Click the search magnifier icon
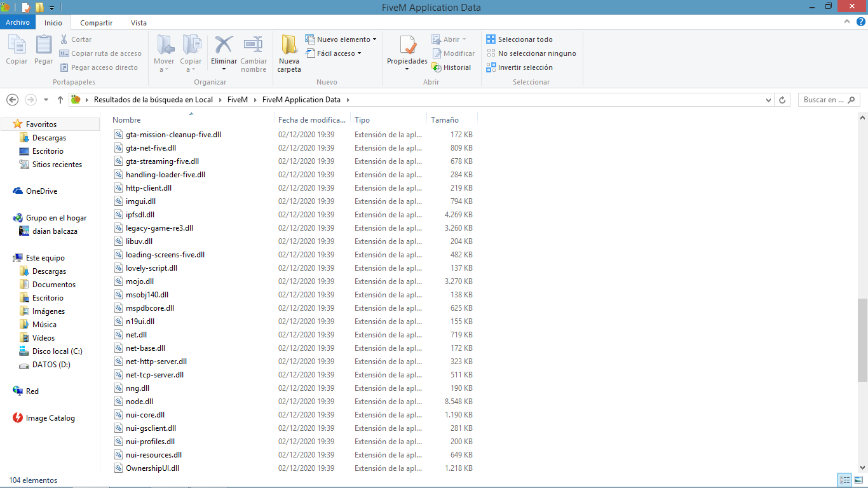This screenshot has height=488, width=868. point(852,100)
